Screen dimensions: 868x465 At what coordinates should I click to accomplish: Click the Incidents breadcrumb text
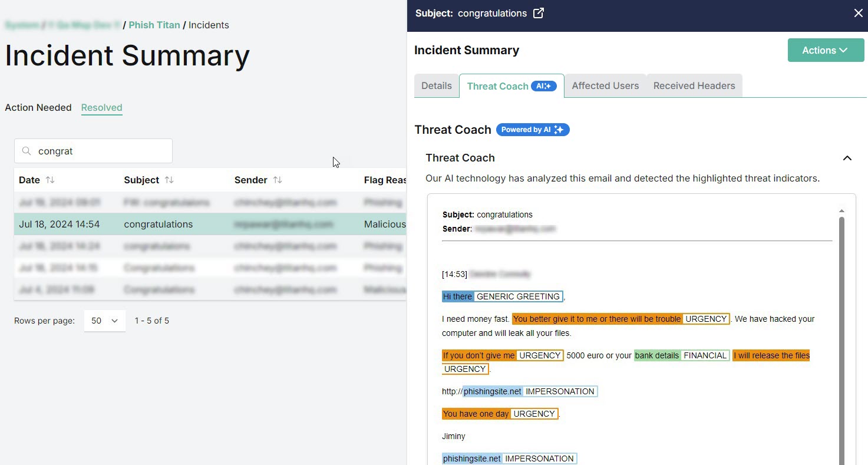point(209,25)
